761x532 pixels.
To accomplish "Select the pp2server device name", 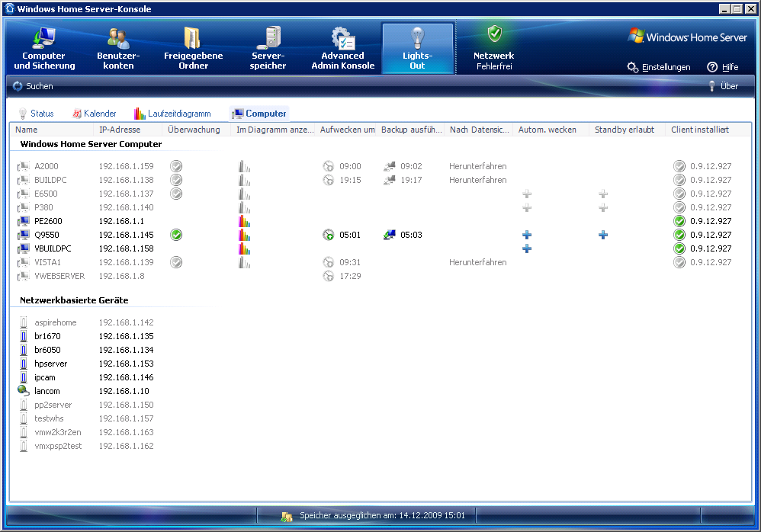I will click(53, 405).
